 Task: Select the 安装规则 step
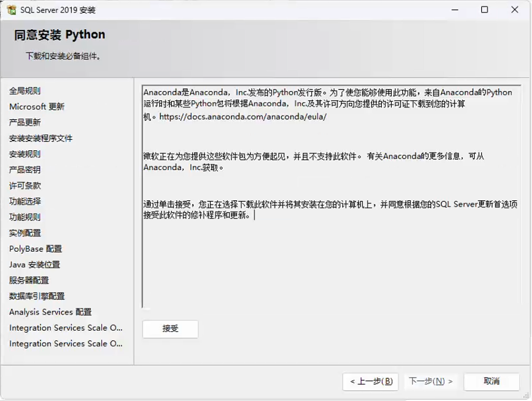click(25, 154)
